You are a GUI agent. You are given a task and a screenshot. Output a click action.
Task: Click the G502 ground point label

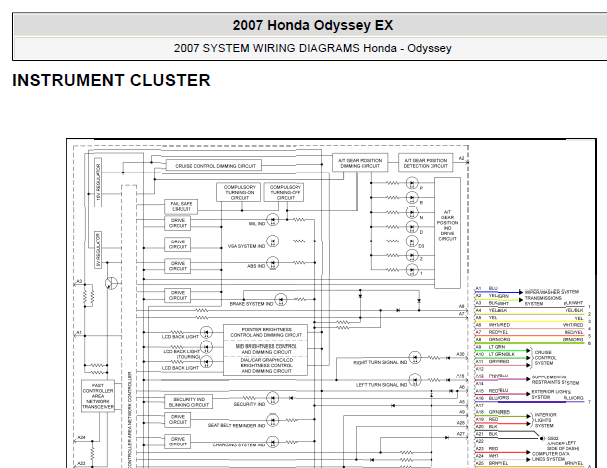click(552, 439)
